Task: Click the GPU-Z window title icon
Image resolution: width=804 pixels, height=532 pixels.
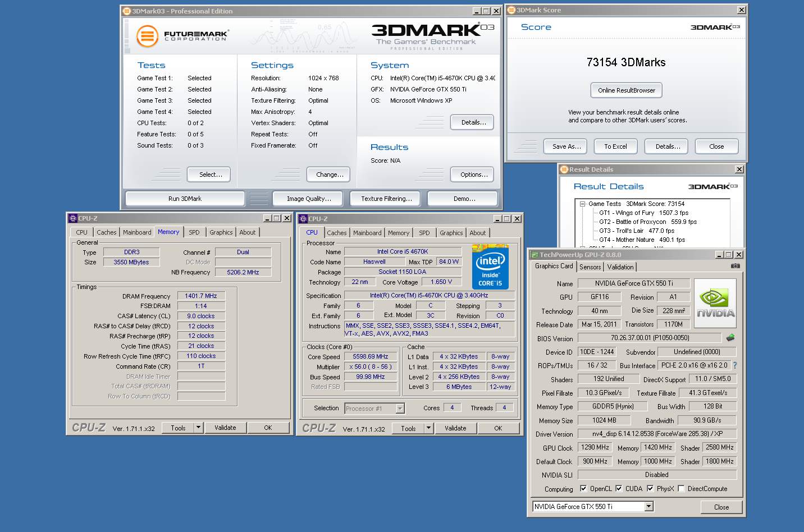Action: pyautogui.click(x=535, y=255)
